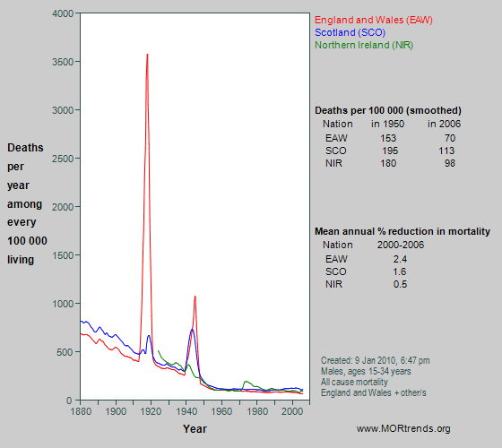The image size is (502, 448).
Task: Click the NIR 2006 value 98
Action: point(450,163)
